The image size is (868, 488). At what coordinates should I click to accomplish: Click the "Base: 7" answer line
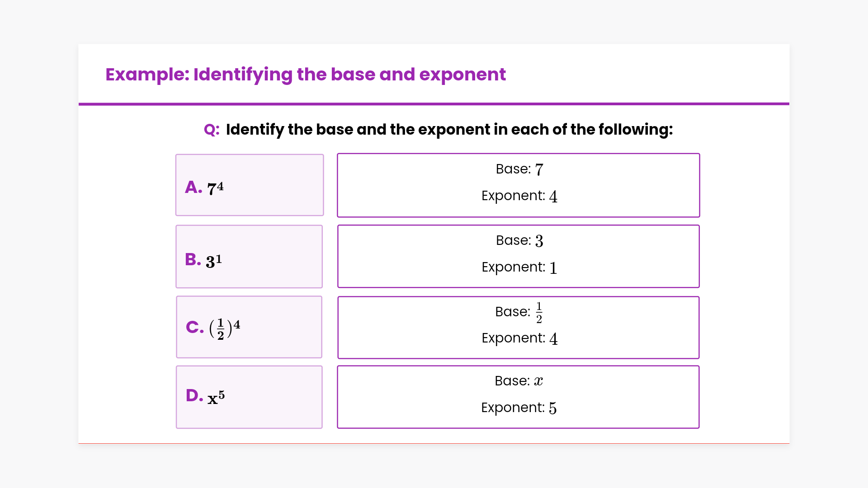click(519, 169)
